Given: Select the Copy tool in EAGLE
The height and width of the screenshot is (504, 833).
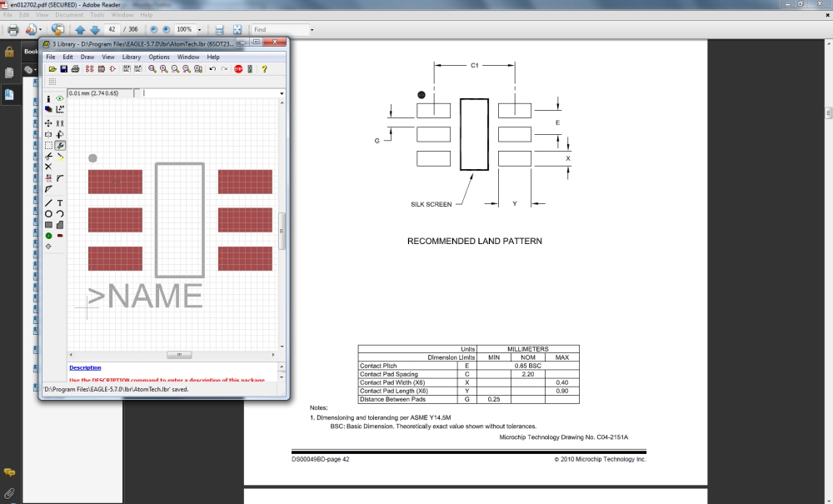Looking at the screenshot, I should 60,123.
